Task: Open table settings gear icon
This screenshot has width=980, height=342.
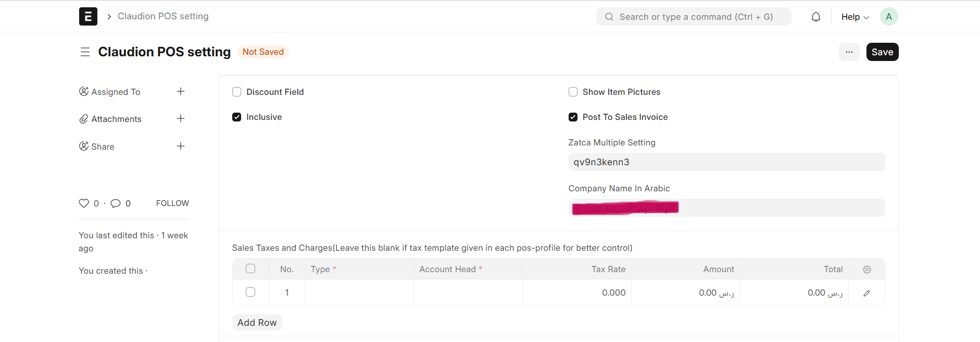Action: pos(867,270)
